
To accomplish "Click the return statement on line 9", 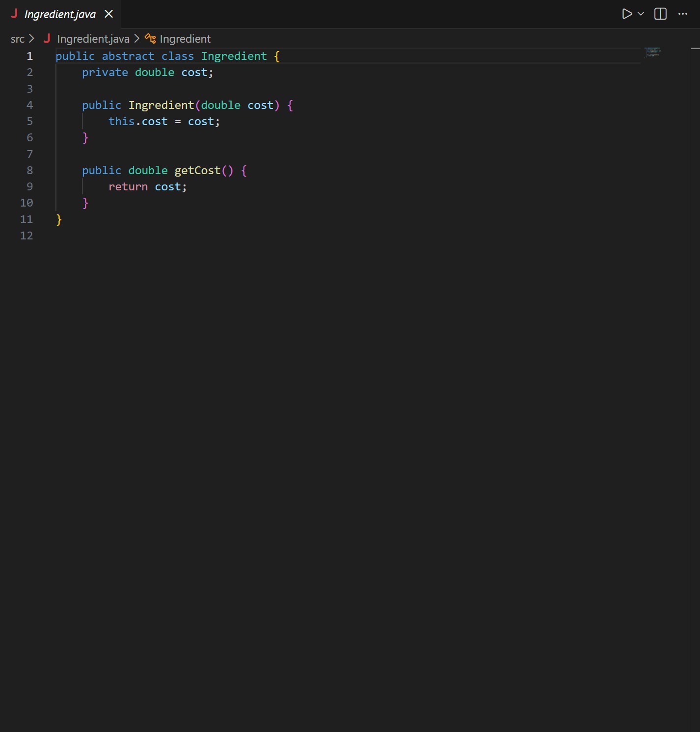I will pyautogui.click(x=128, y=186).
